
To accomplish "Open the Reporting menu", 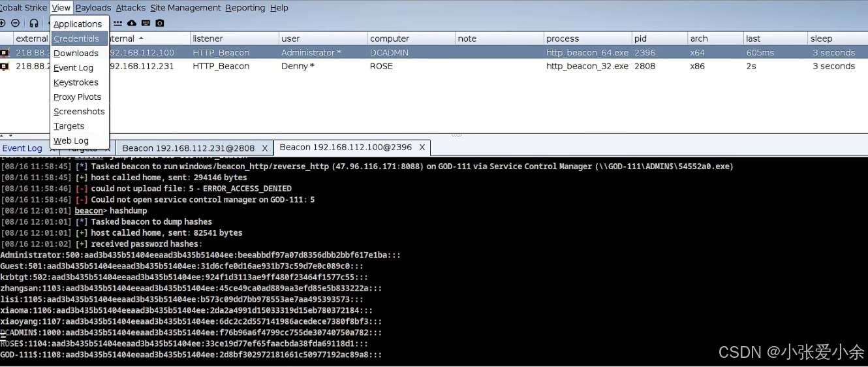I will click(x=245, y=8).
